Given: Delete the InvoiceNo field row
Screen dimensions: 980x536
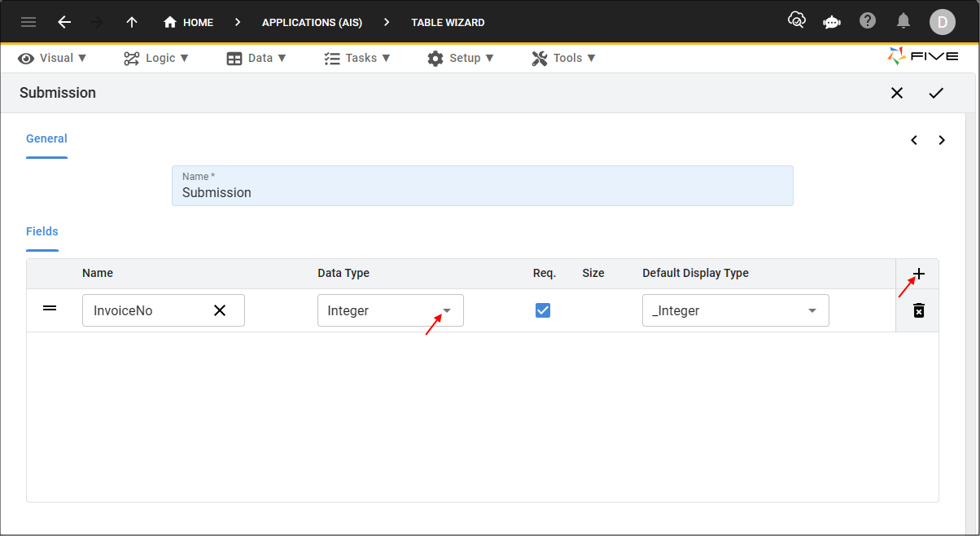Looking at the screenshot, I should click(918, 310).
